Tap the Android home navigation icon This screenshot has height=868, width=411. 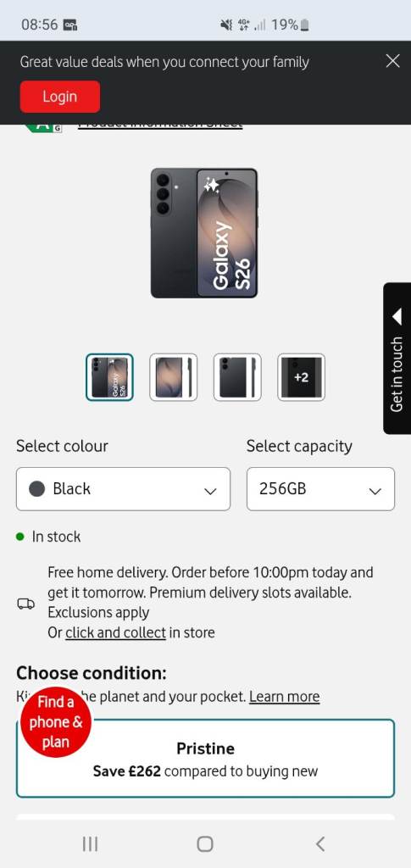205,843
